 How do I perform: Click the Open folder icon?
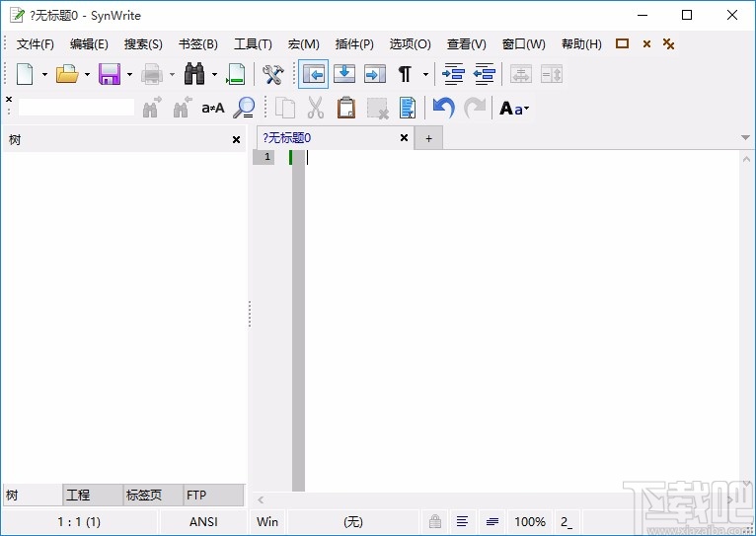67,74
